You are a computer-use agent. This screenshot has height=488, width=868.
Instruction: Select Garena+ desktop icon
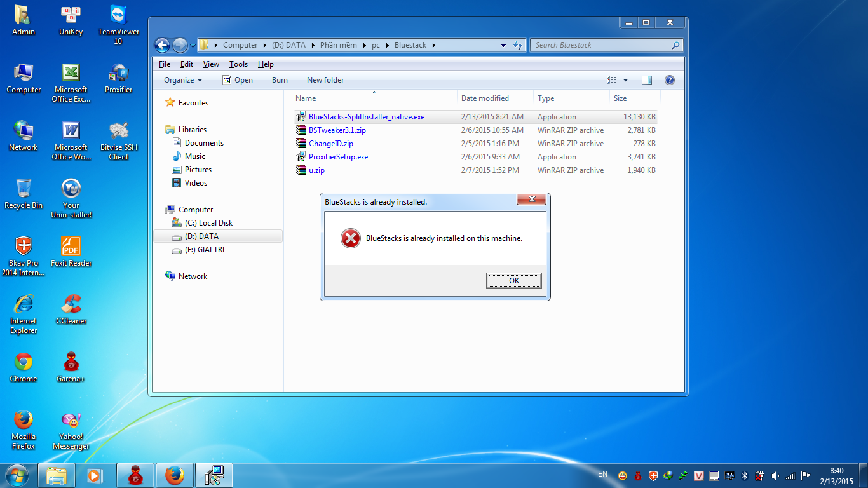coord(71,367)
